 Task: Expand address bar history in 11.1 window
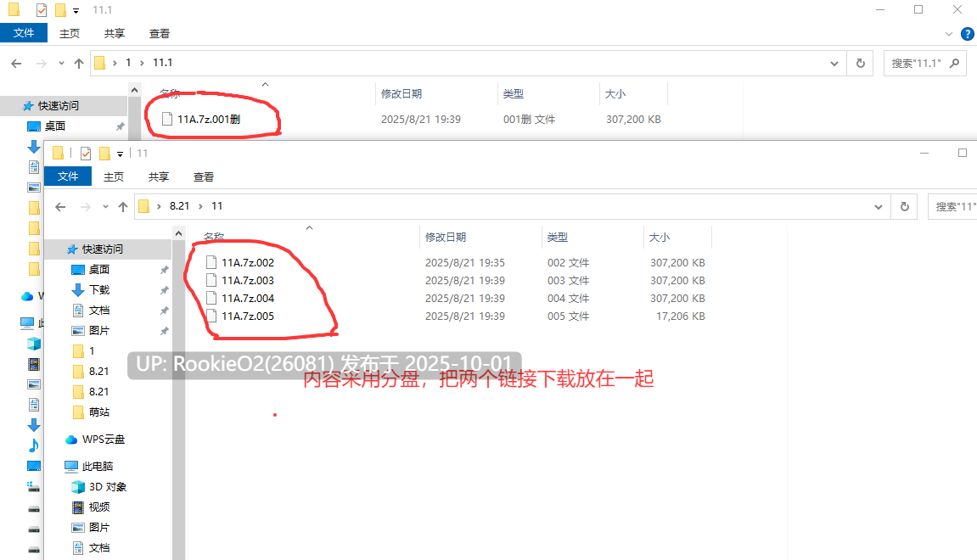coord(834,63)
